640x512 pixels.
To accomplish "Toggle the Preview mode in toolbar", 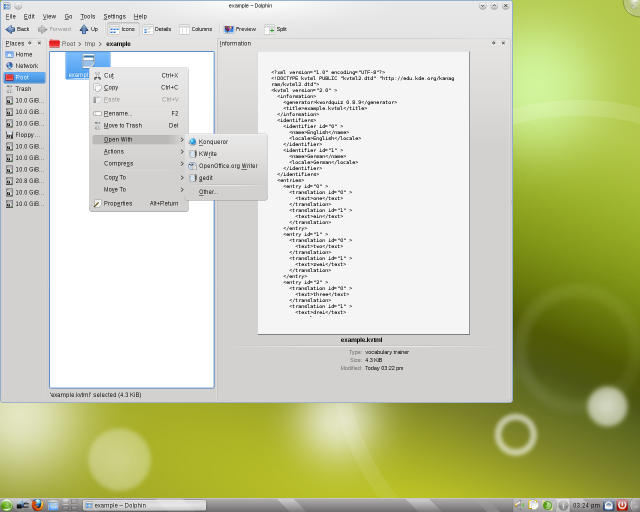I will tap(240, 29).
